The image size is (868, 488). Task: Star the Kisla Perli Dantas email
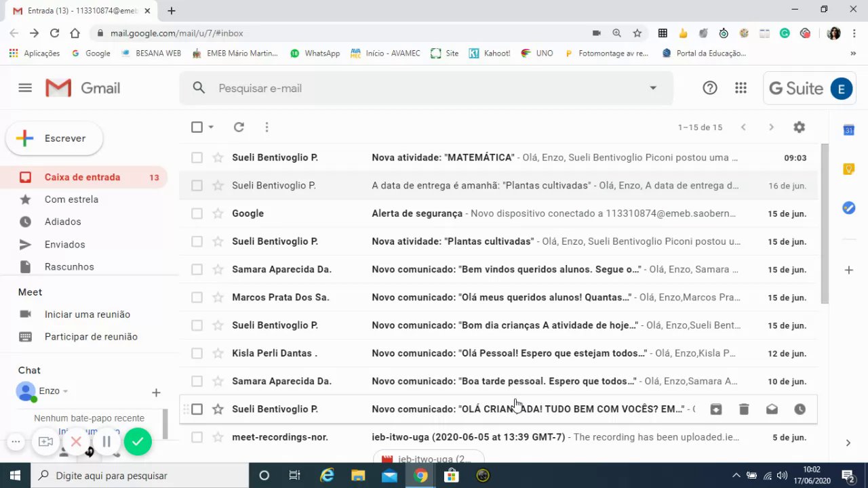[x=218, y=353]
